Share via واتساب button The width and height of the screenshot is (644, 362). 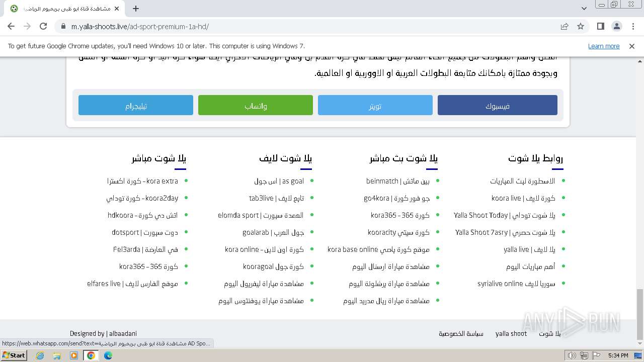pyautogui.click(x=256, y=105)
